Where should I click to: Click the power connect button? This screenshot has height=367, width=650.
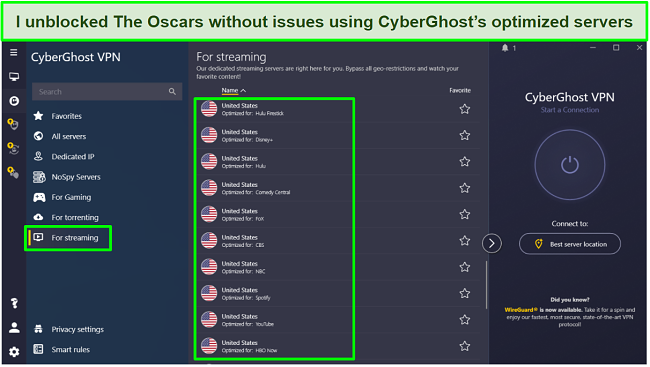570,165
